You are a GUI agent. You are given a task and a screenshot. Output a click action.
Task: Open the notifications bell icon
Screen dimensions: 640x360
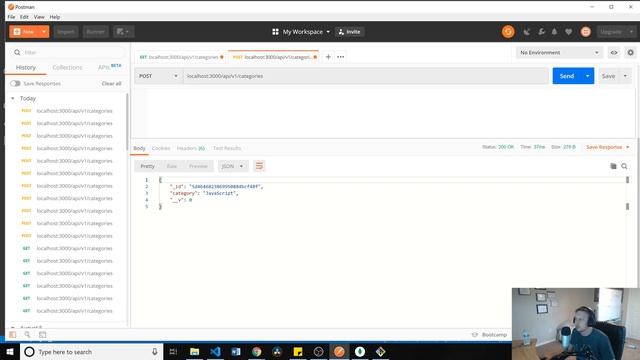tap(554, 32)
